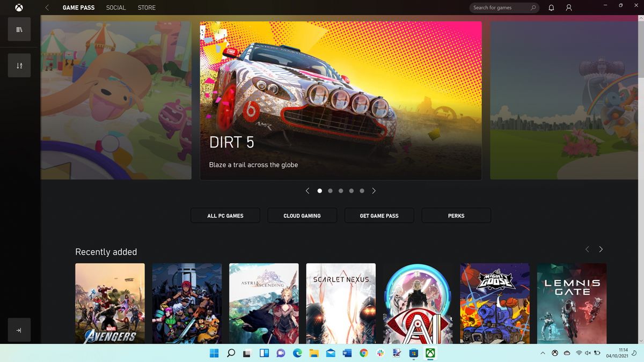This screenshot has width=644, height=362.
Task: Open the Scarlet Nexus game tile
Action: 341,303
